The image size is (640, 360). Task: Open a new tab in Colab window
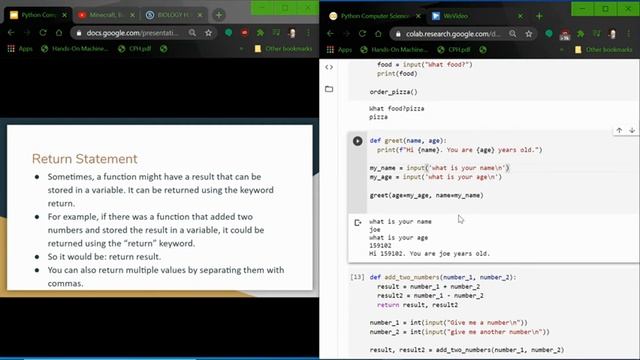coord(539,16)
